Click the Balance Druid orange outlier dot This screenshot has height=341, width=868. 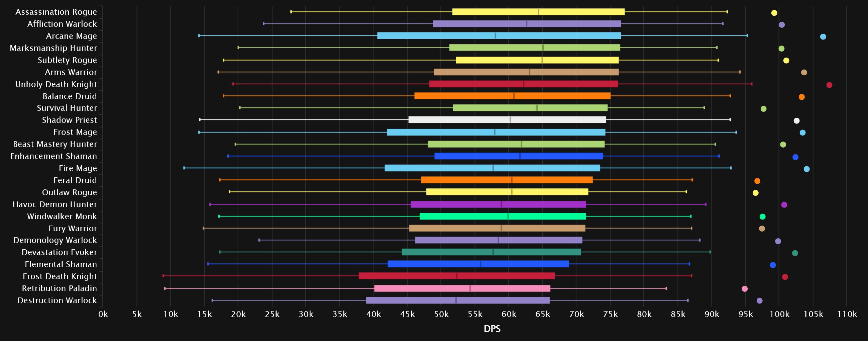(801, 97)
